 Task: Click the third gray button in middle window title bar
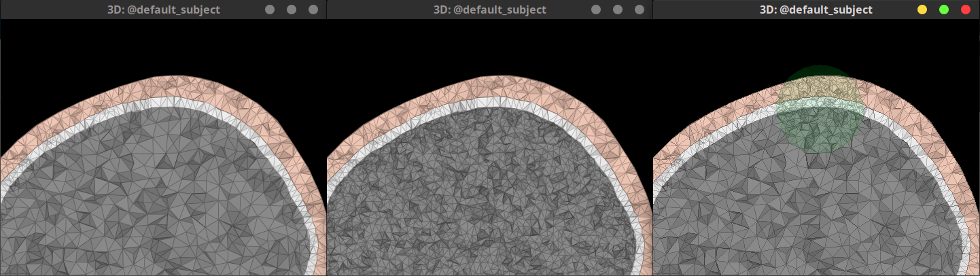coord(640,10)
